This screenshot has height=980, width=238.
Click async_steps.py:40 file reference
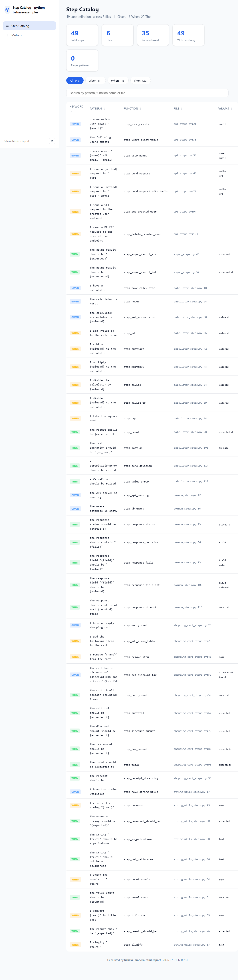point(187,254)
